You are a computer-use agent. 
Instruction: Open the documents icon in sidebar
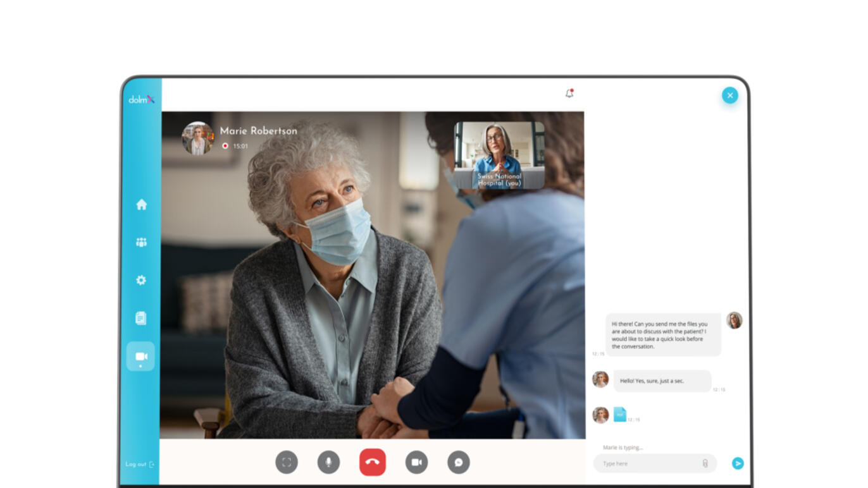coord(141,318)
